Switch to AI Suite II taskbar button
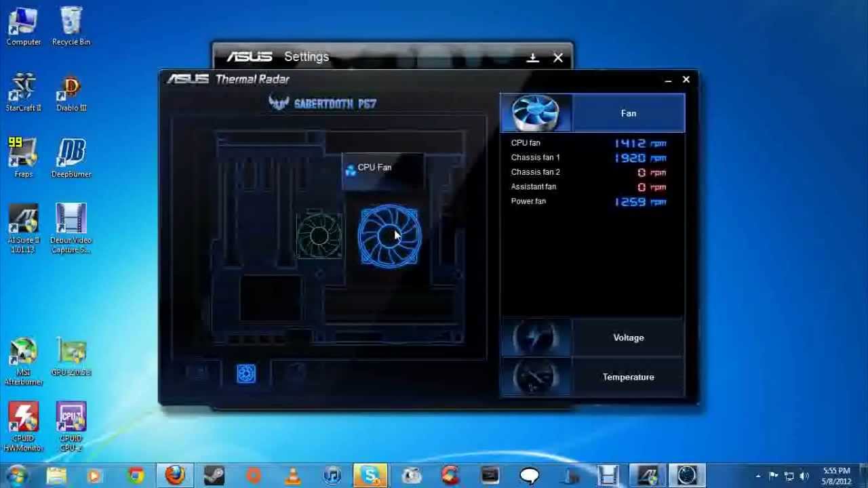 click(648, 476)
